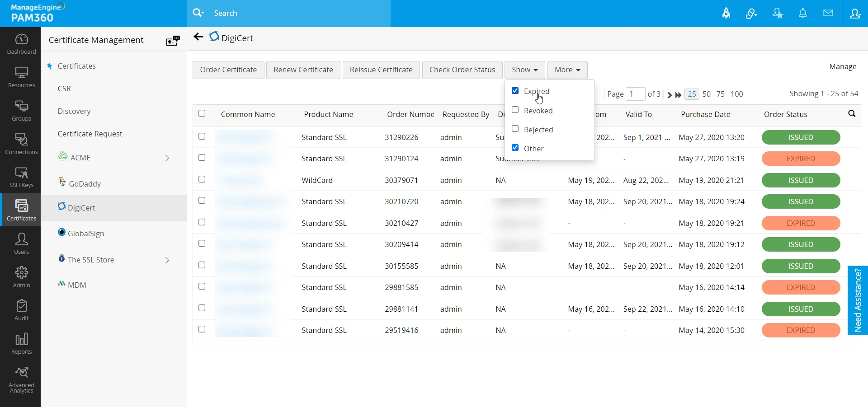Go to the SSH Keys section
This screenshot has width=868, height=407.
(x=21, y=177)
